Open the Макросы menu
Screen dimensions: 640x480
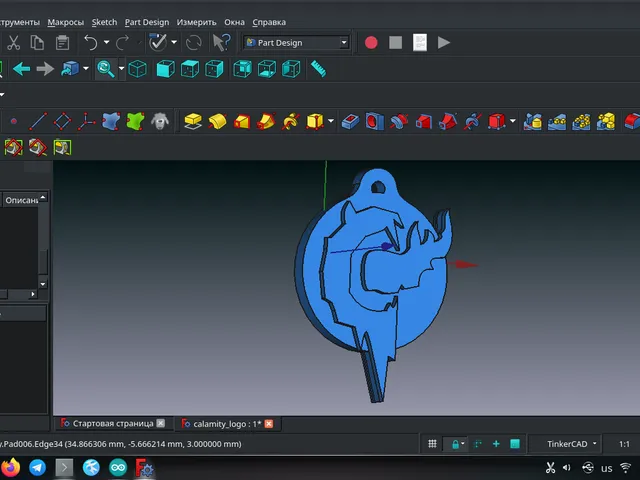[x=65, y=22]
